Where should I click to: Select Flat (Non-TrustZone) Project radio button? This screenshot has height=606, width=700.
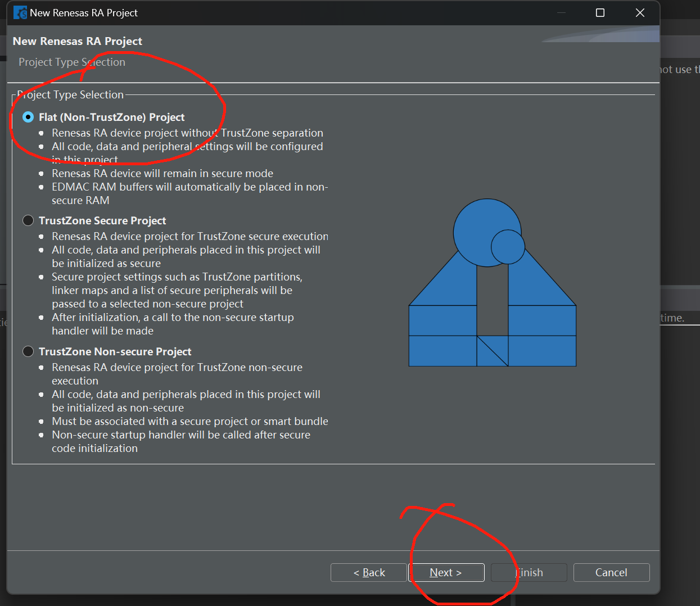click(x=28, y=117)
